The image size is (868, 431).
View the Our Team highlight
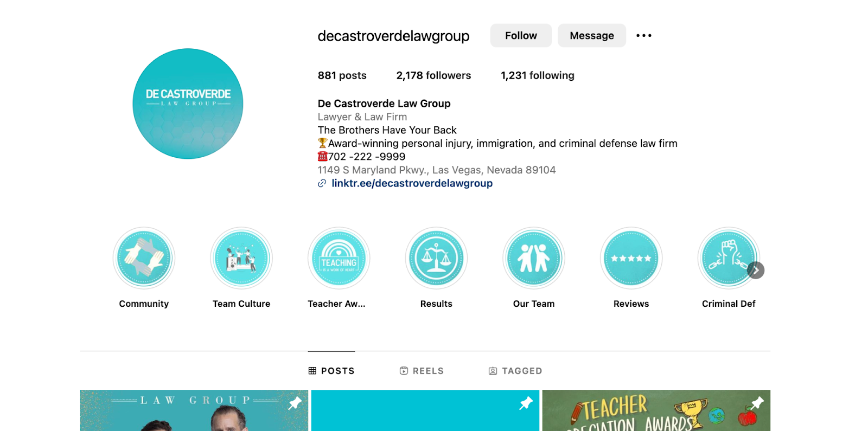534,258
